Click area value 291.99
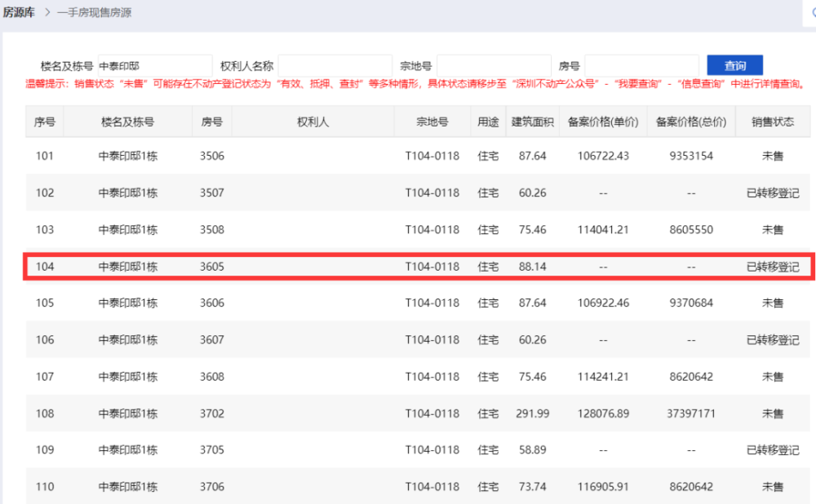Screen dimensions: 816x504 tap(532, 413)
